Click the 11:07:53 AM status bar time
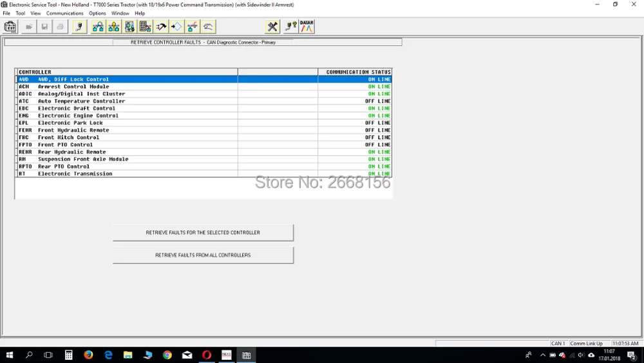644x363 pixels. pyautogui.click(x=625, y=343)
